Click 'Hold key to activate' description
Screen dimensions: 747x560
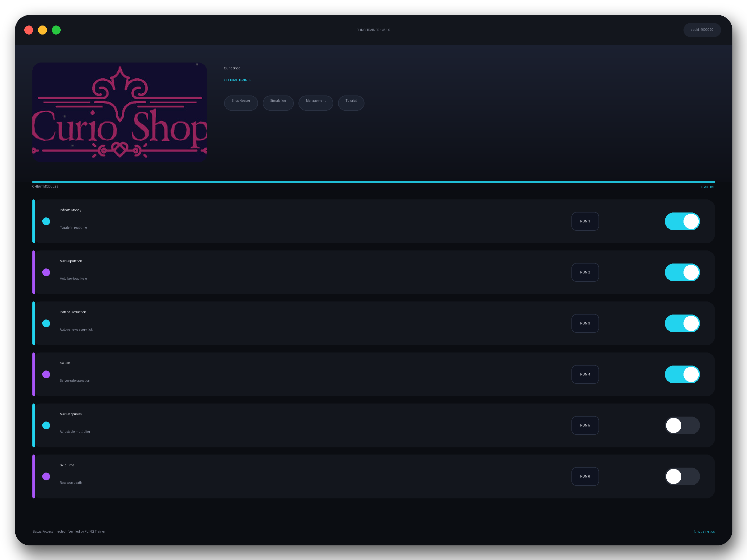(x=73, y=278)
